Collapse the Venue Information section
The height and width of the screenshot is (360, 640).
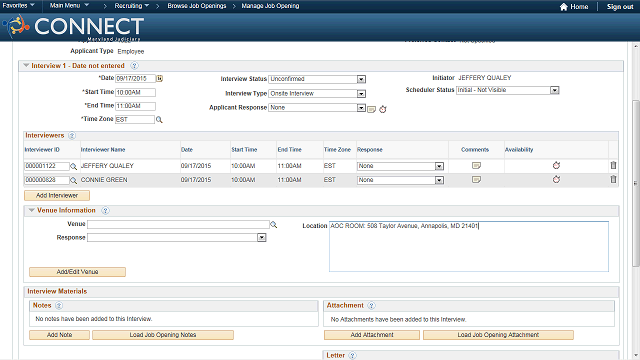tap(31, 210)
